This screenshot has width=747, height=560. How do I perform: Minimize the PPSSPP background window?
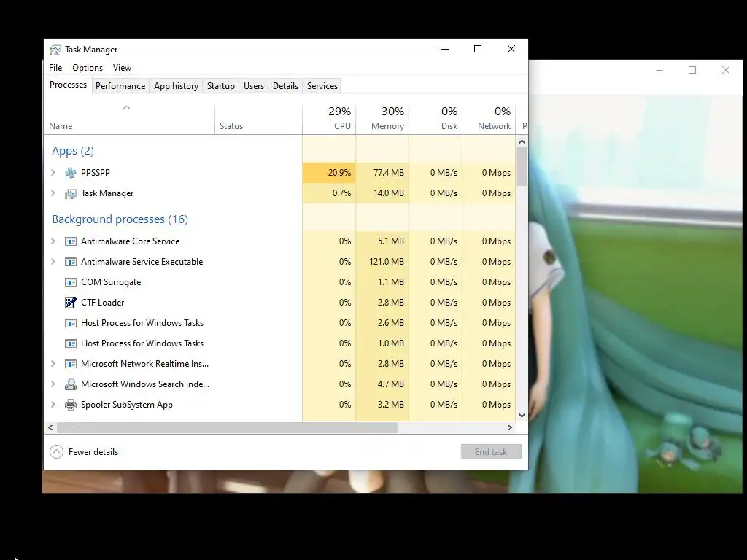pyautogui.click(x=659, y=70)
